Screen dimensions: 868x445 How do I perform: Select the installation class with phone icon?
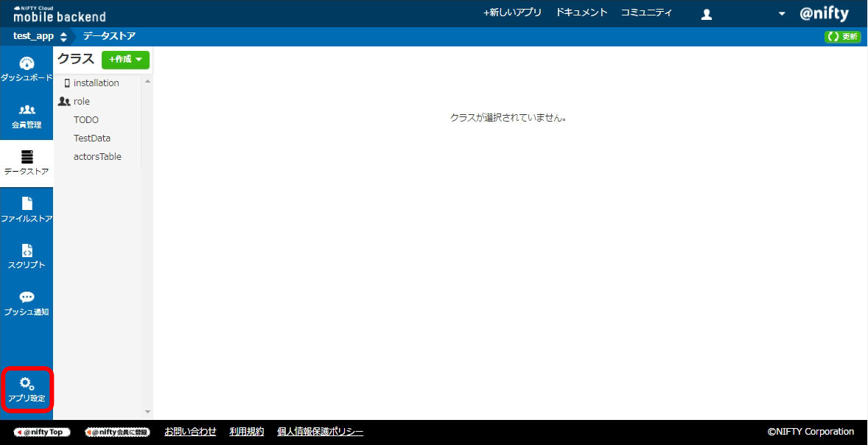pos(97,83)
